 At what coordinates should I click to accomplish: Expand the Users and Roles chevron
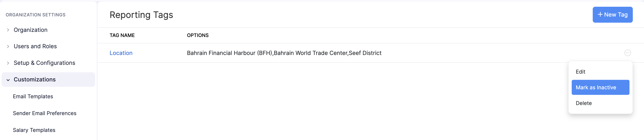pos(8,47)
